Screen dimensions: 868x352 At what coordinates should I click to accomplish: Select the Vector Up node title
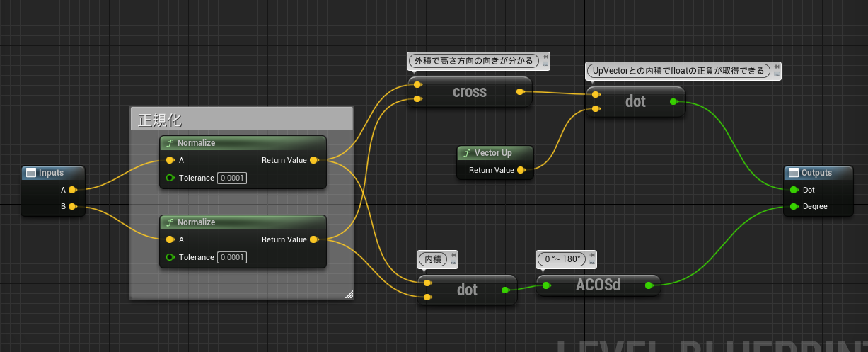[493, 153]
